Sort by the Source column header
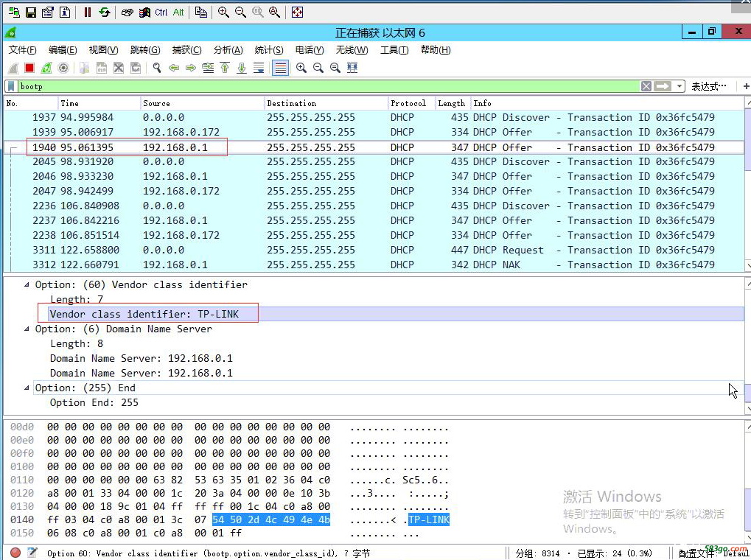 tap(202, 103)
